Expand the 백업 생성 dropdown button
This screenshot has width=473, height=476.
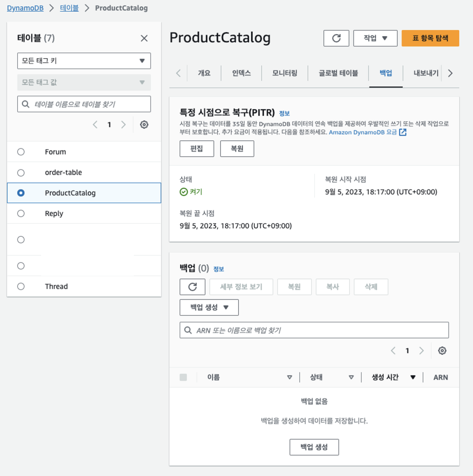click(x=209, y=307)
